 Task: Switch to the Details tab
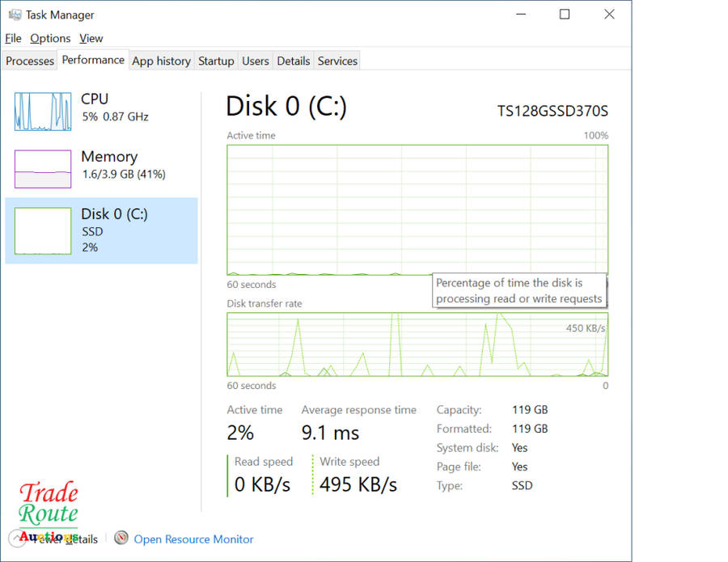tap(293, 61)
